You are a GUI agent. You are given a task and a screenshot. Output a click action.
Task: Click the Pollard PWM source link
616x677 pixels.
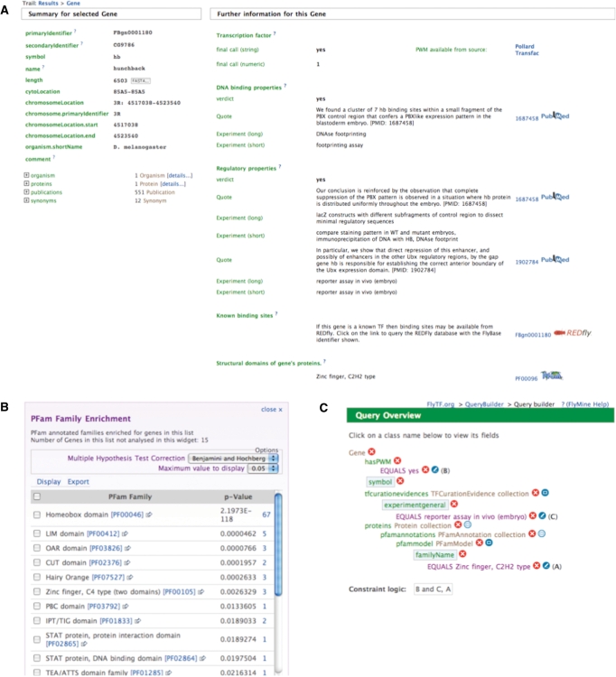[x=526, y=46]
